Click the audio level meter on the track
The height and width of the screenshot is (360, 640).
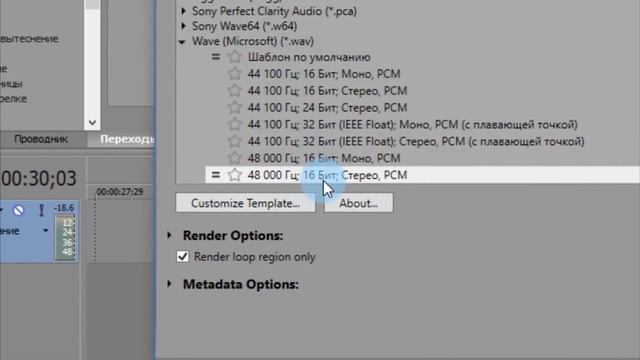(65, 238)
